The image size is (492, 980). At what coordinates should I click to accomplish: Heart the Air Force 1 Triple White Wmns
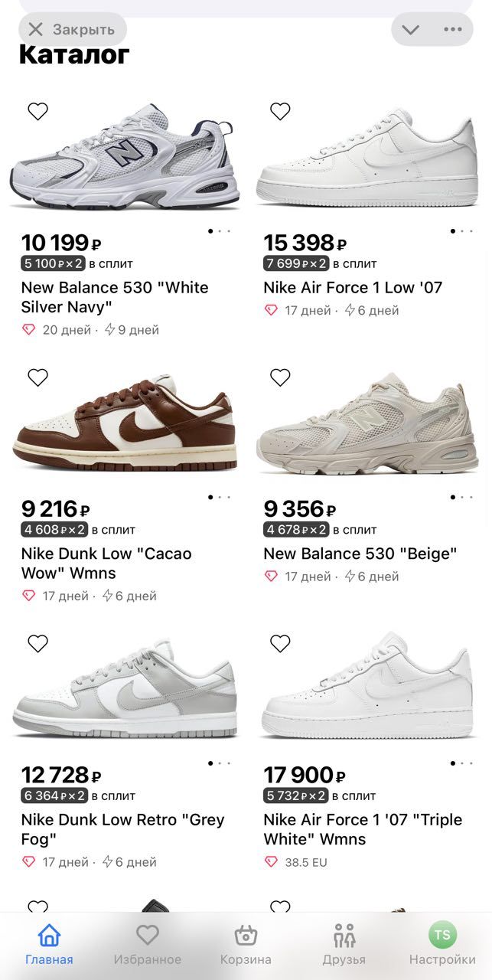pos(280,644)
